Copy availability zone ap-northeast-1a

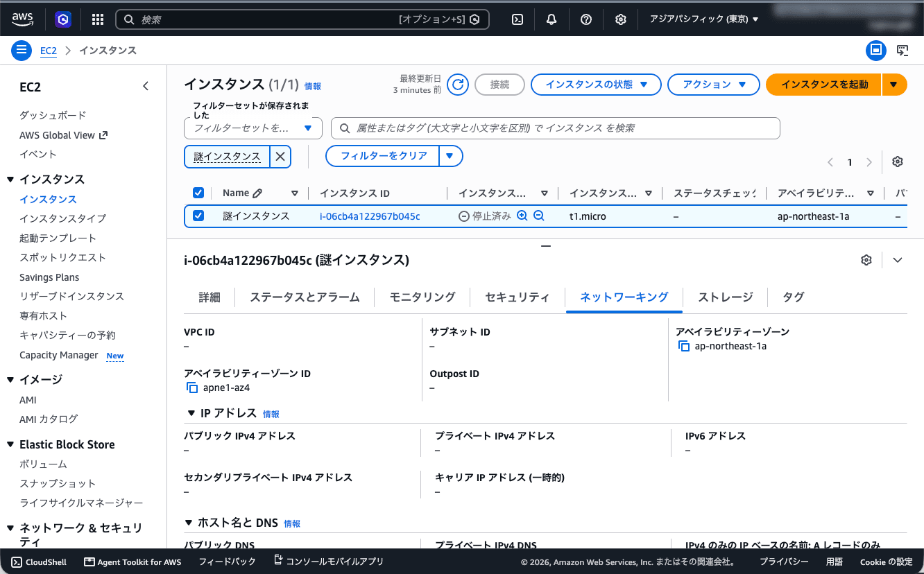click(x=684, y=346)
